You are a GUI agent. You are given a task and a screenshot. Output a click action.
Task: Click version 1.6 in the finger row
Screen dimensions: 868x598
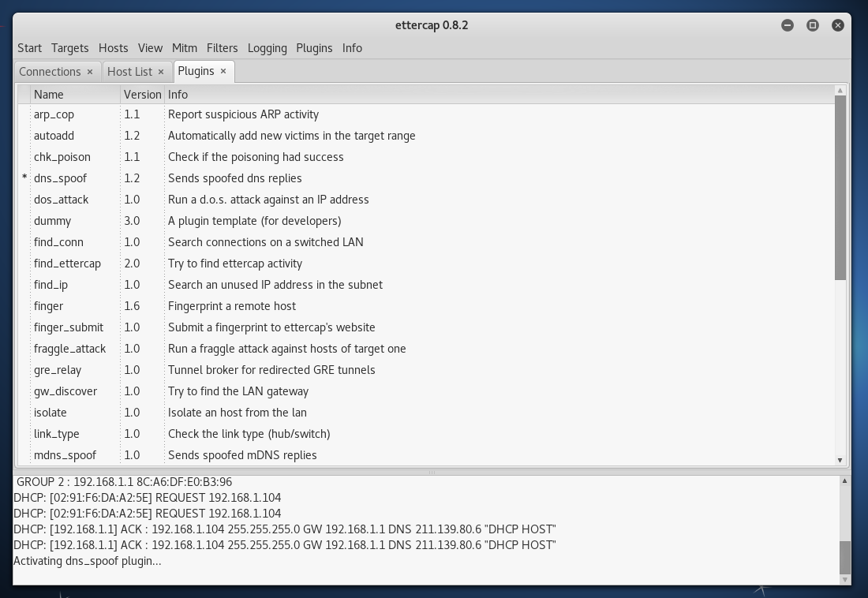pos(132,306)
